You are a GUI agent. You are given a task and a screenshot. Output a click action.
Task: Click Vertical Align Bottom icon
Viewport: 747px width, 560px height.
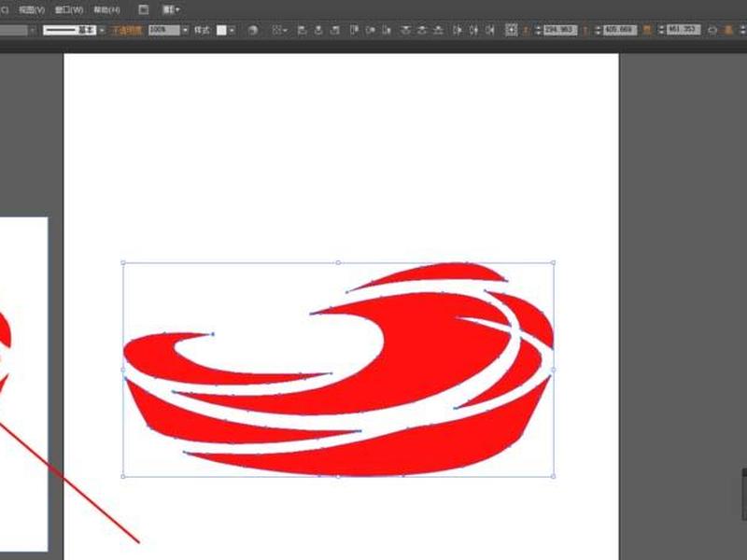coord(387,31)
